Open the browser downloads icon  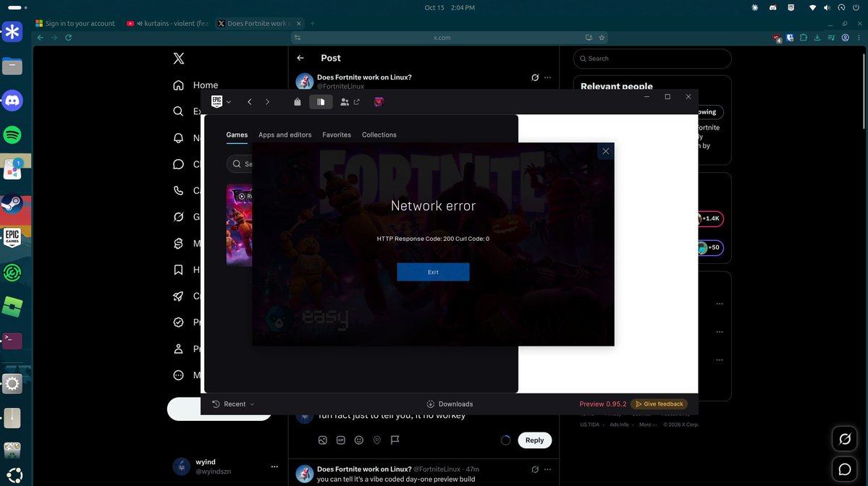817,38
